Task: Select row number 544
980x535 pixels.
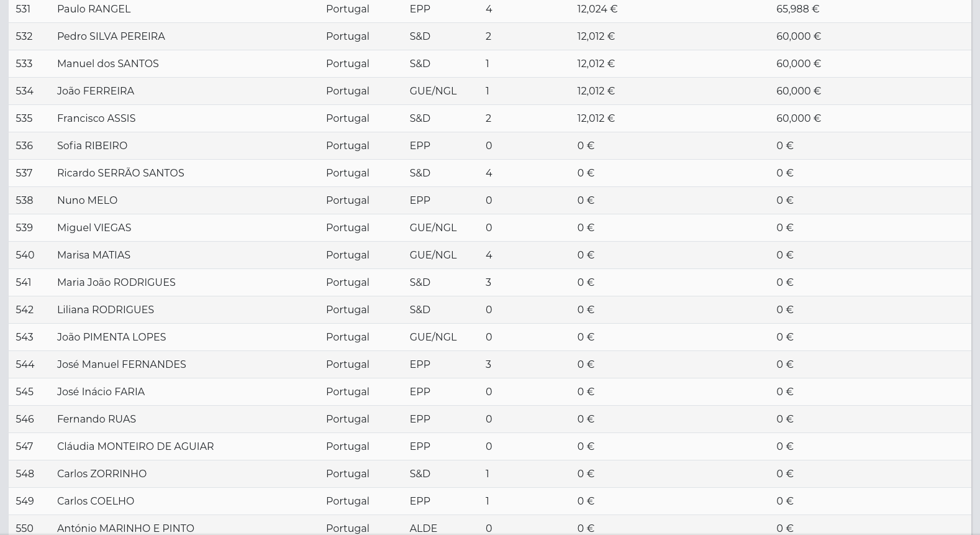Action: (25, 365)
